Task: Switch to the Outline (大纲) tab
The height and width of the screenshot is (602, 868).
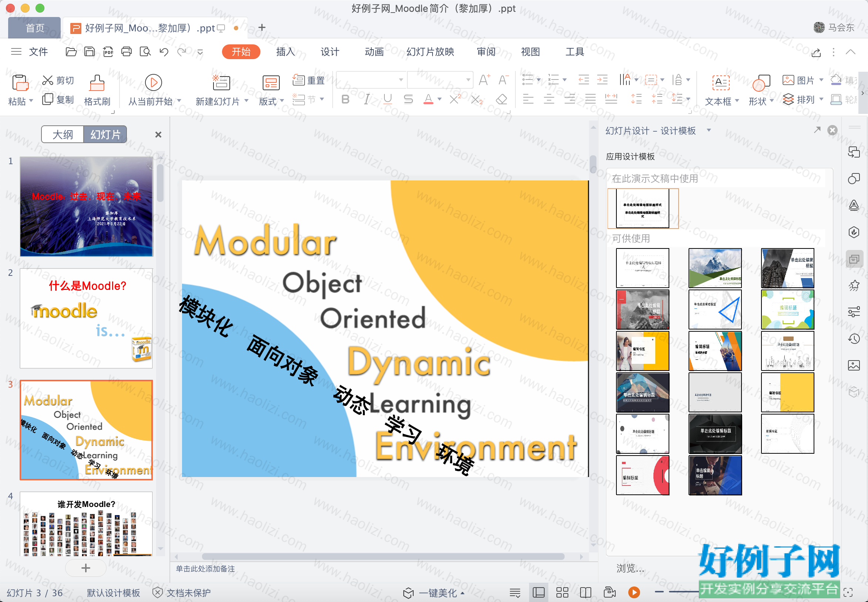Action: point(63,135)
